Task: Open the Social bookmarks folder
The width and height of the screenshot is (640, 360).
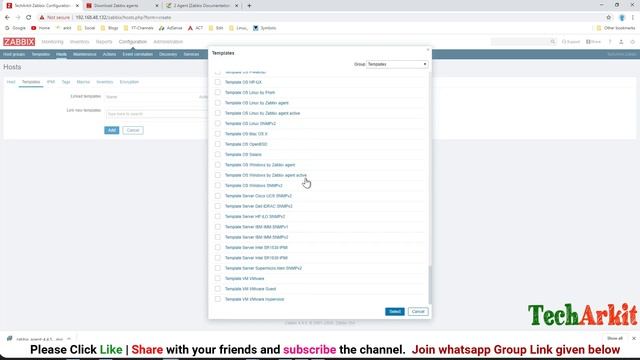Action: click(86, 28)
